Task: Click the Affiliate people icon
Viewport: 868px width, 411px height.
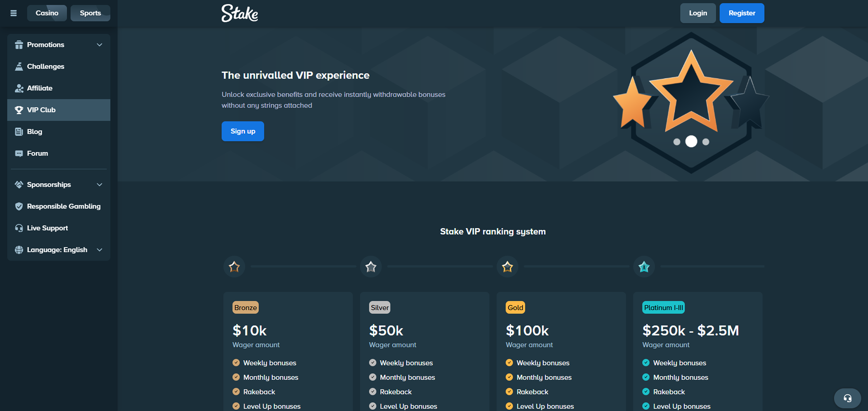Action: pos(19,88)
